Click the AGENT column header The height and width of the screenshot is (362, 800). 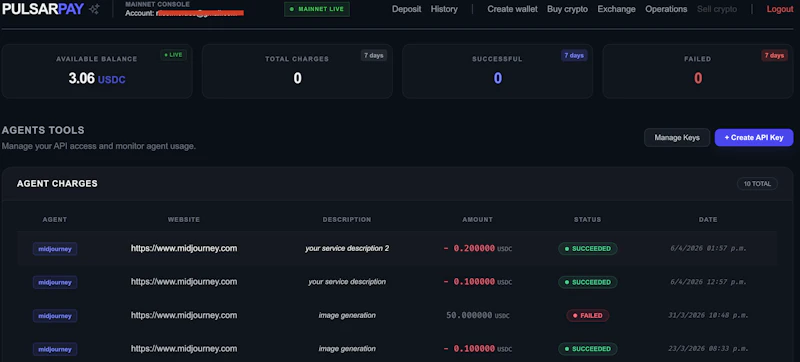55,220
